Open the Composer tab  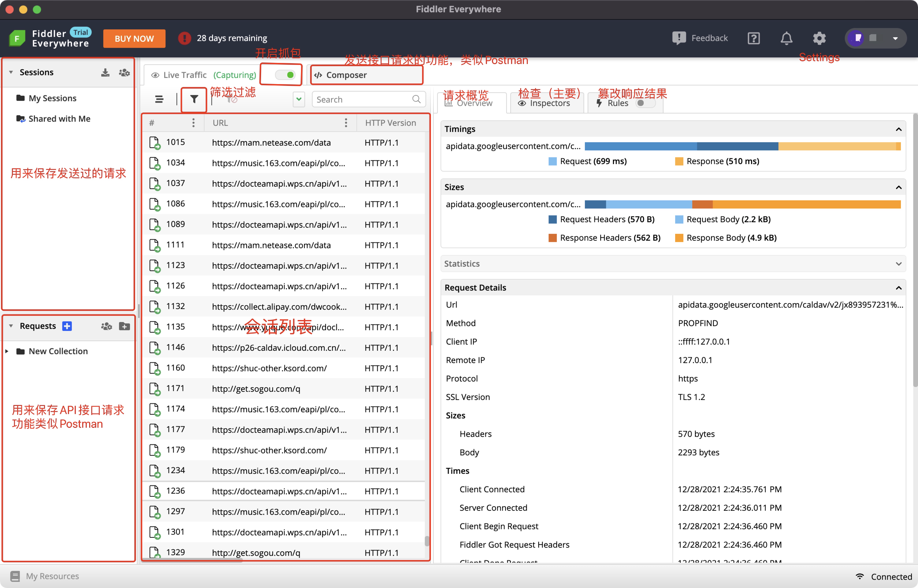pos(346,75)
